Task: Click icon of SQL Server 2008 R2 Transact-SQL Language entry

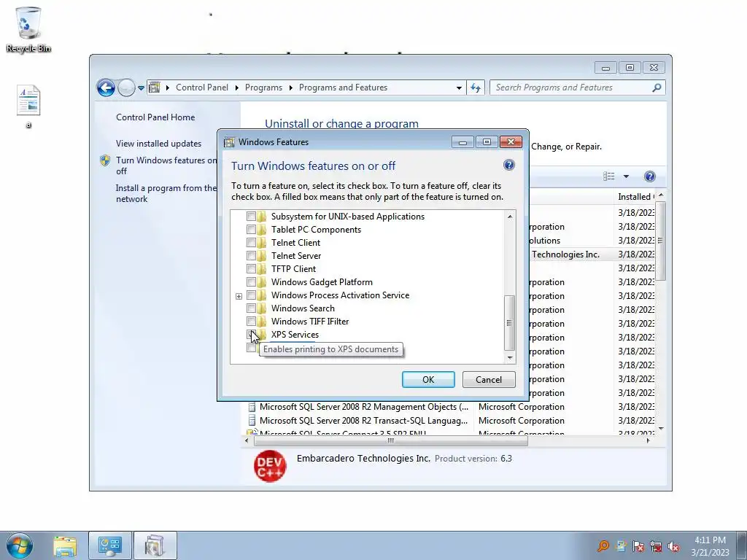Action: click(252, 421)
